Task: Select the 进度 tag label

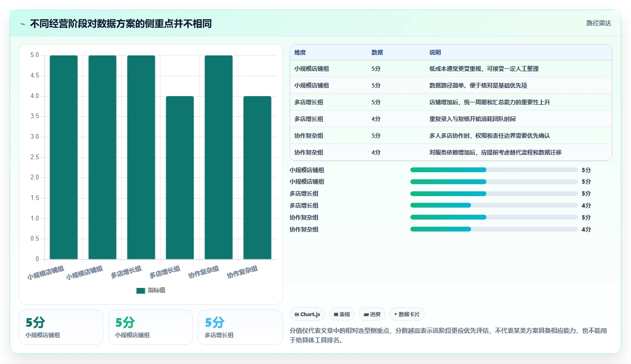Action: 375,314
